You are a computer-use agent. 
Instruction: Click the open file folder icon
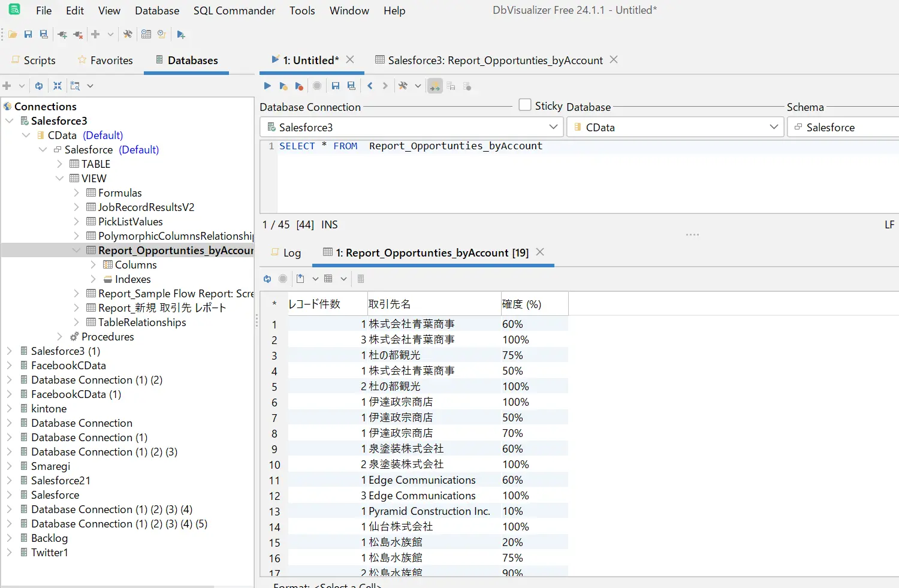(13, 35)
